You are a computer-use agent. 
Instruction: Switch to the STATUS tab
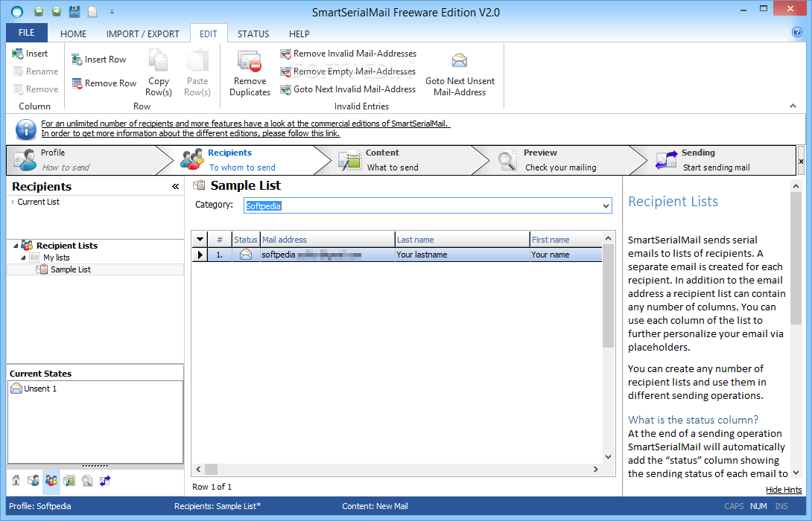pos(253,33)
